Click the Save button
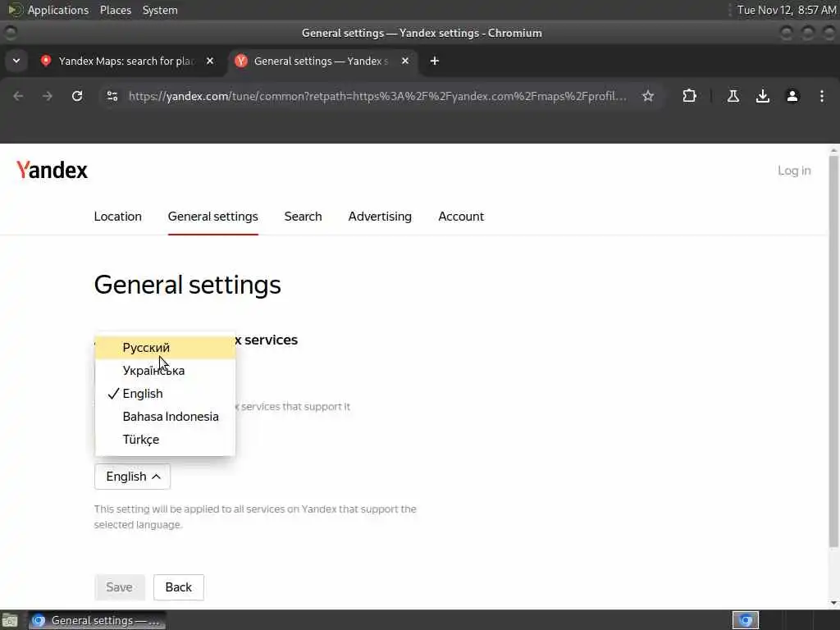This screenshot has width=840, height=630. click(x=120, y=587)
